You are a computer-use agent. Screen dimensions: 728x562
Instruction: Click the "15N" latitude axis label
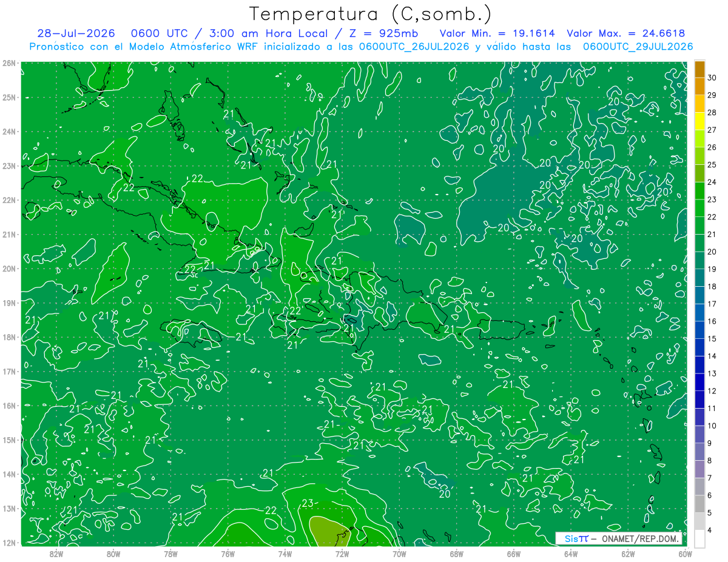(8, 440)
